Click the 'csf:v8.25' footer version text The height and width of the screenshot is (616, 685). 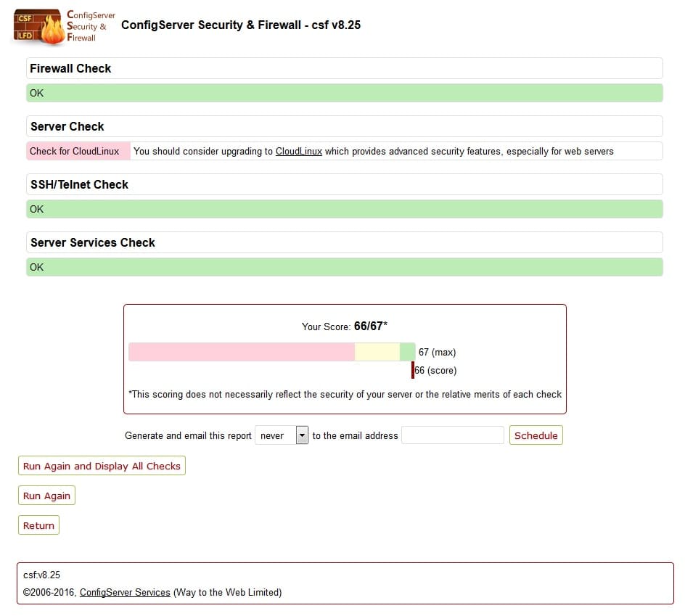point(41,575)
